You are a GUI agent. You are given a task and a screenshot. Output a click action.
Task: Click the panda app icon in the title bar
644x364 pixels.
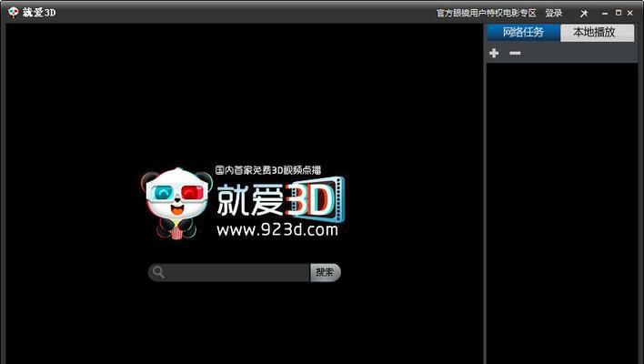coord(14,13)
